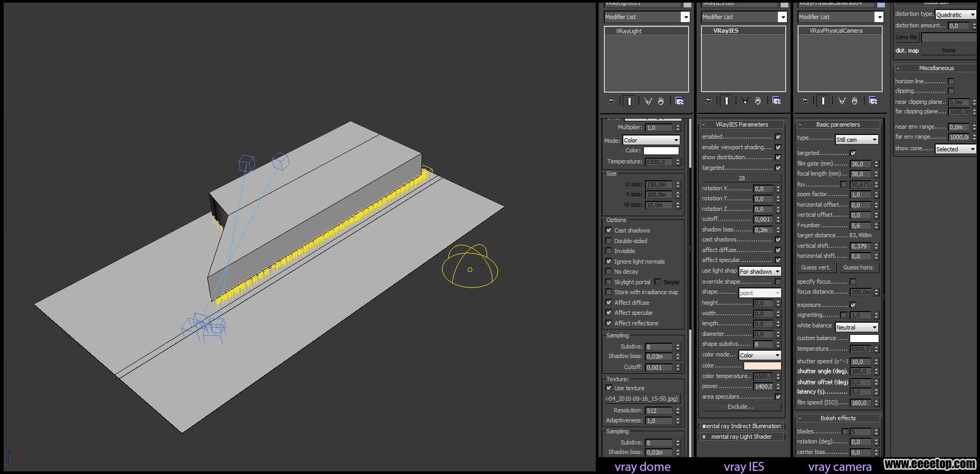Toggle VRayIES area speculars checkbox
The image size is (980, 474).
click(x=778, y=397)
